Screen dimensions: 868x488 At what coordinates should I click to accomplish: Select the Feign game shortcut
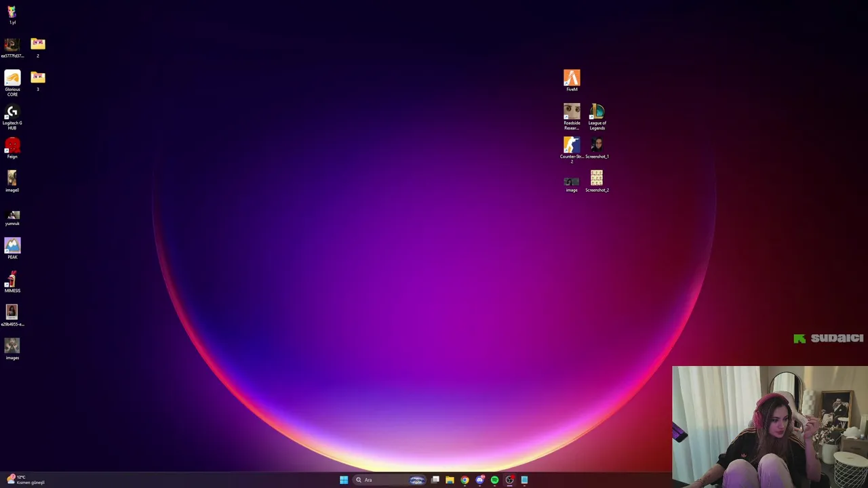(12, 148)
